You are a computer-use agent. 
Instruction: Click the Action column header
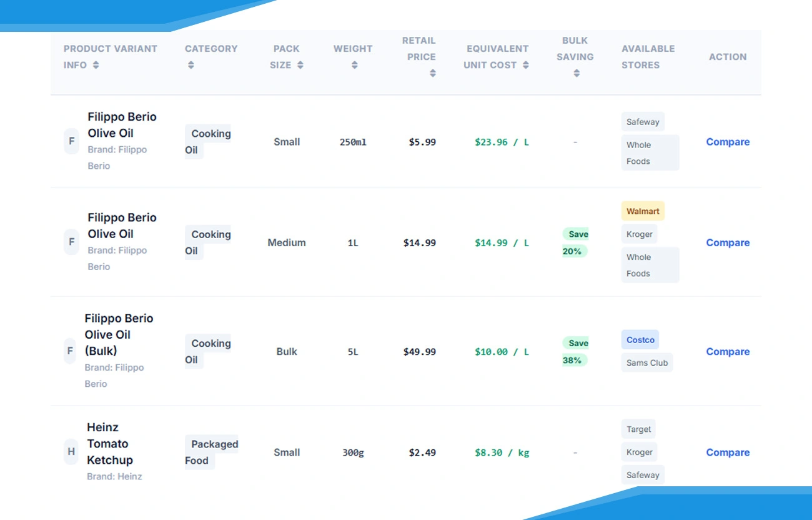728,57
